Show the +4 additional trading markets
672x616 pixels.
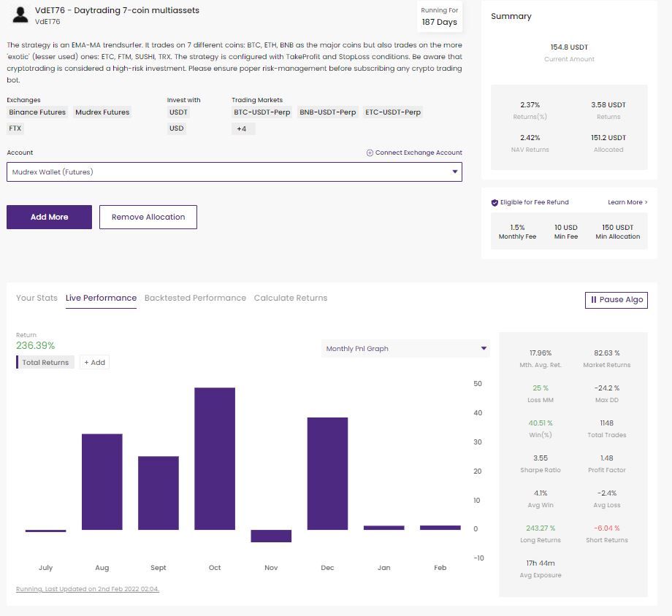(243, 128)
